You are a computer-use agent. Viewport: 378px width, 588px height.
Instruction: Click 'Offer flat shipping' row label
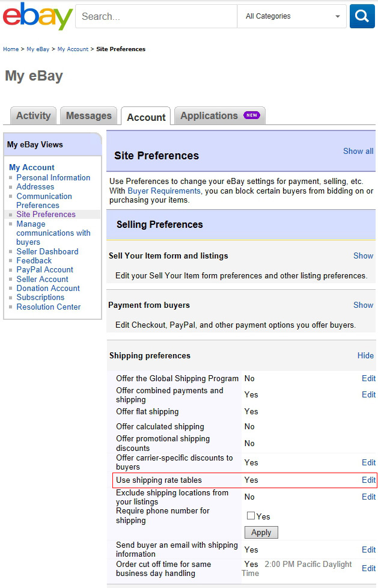pyautogui.click(x=147, y=411)
